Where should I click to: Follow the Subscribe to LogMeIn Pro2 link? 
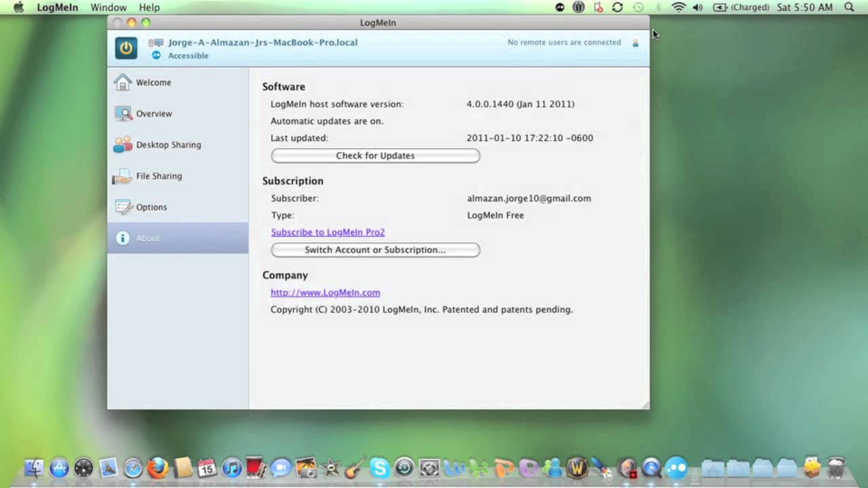328,232
